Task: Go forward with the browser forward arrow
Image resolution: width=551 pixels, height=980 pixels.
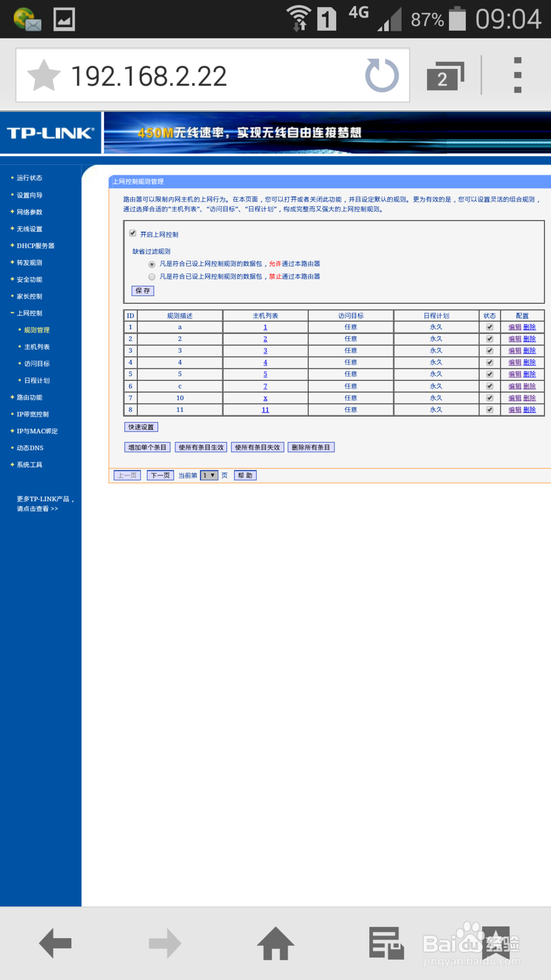Action: tap(165, 943)
